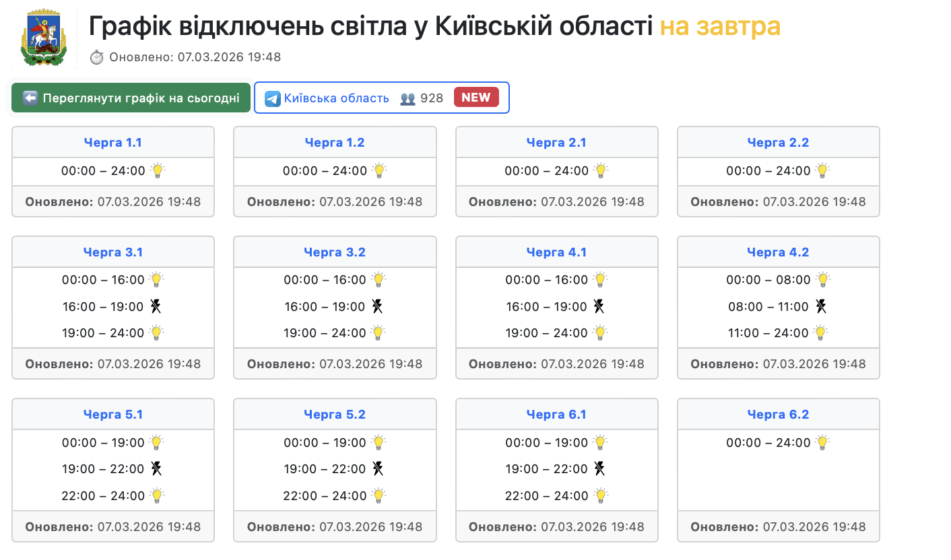The height and width of the screenshot is (560, 951).
Task: Click the subscribers icon beside 928
Action: click(407, 98)
